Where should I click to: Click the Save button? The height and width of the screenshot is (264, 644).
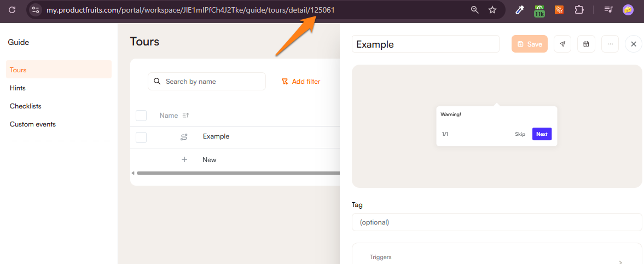[530, 44]
